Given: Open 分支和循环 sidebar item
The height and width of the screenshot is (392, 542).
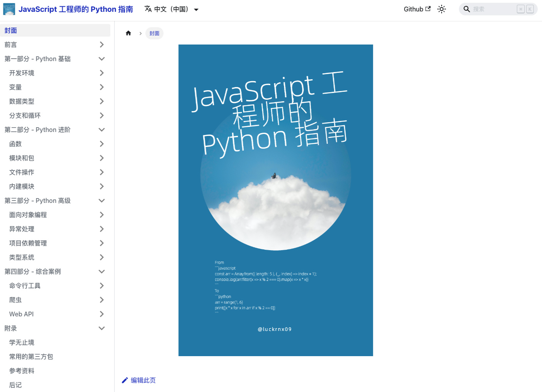Looking at the screenshot, I should click(x=25, y=115).
